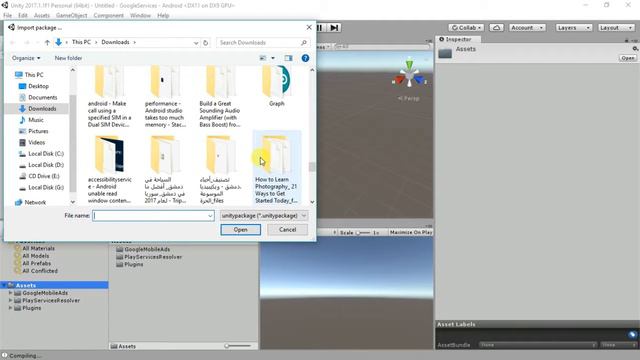
Task: Select Local Disk (G:) in navigation pane
Action: pyautogui.click(x=46, y=187)
